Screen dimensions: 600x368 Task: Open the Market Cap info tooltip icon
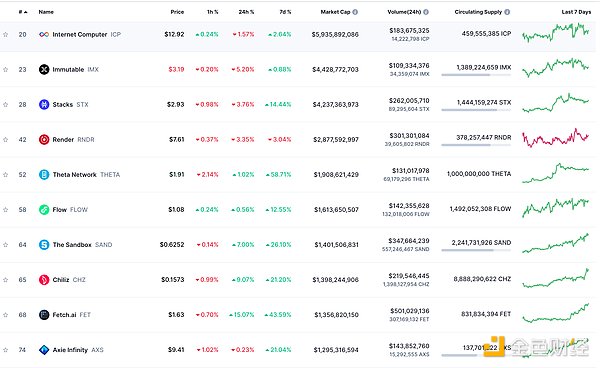coord(355,12)
